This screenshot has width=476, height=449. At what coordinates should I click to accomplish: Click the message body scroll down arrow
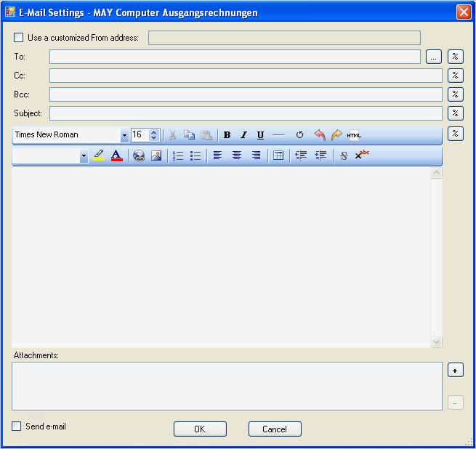436,341
